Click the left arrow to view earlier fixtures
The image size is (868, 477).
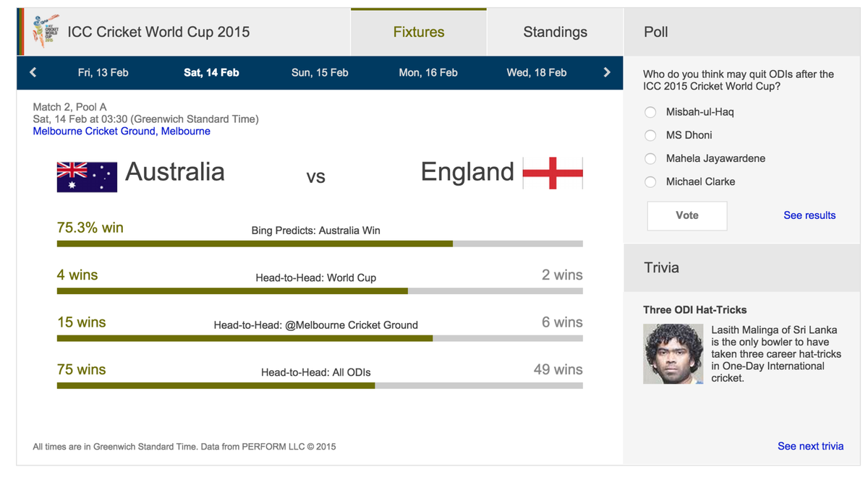tap(33, 72)
